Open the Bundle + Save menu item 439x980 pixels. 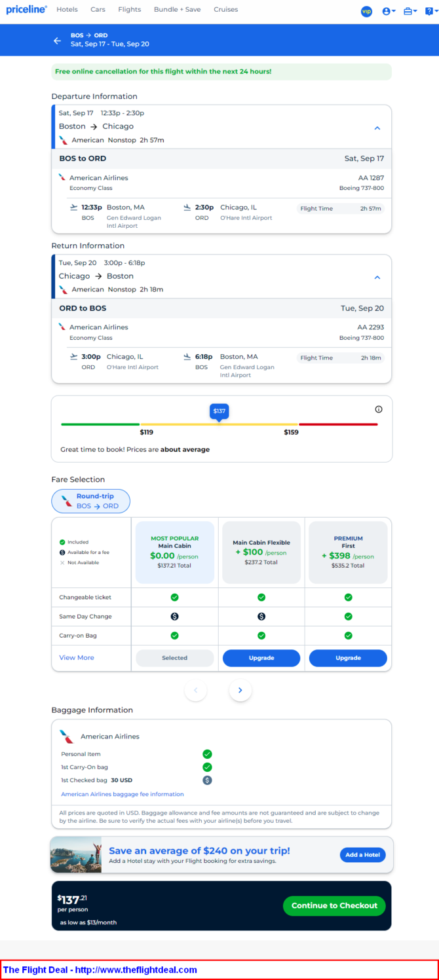pyautogui.click(x=178, y=10)
